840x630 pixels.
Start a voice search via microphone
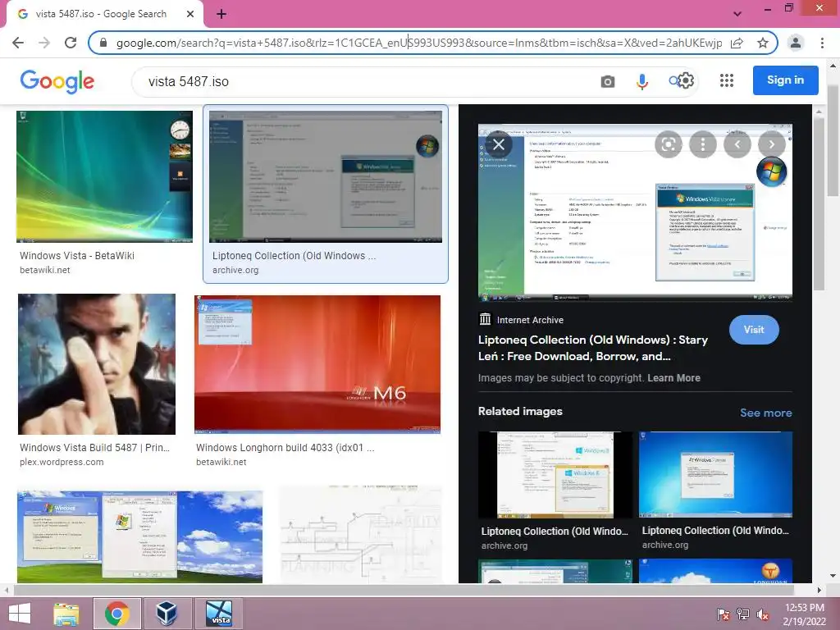[x=641, y=81]
